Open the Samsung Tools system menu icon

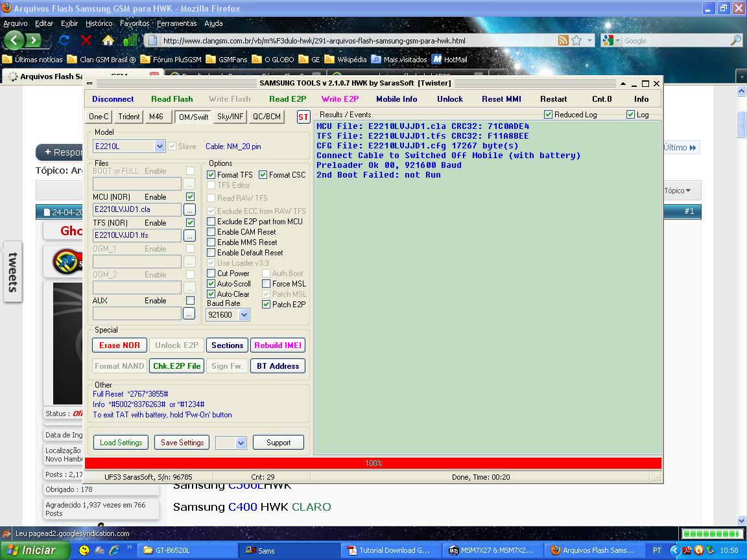[89, 84]
